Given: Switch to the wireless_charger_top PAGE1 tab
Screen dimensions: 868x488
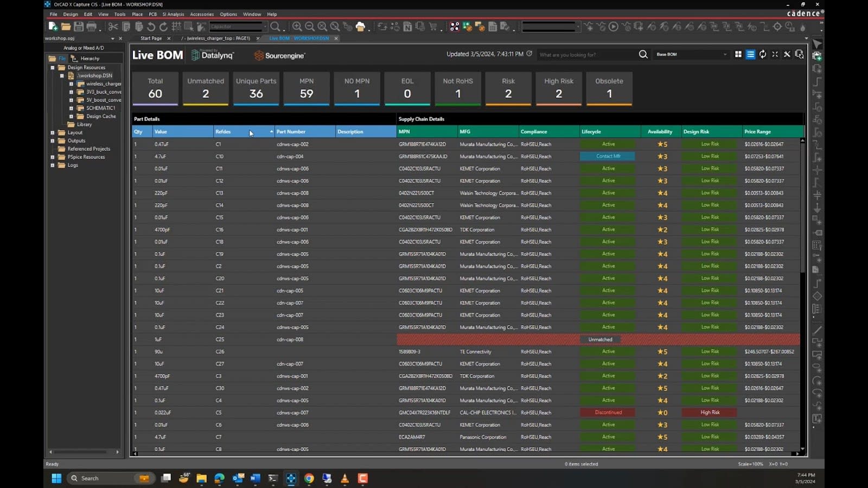Looking at the screenshot, I should 215,38.
